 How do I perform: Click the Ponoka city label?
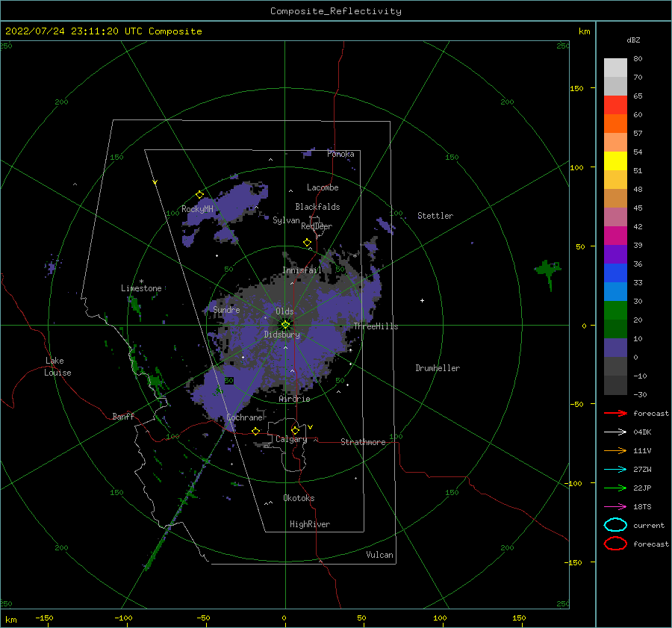point(340,154)
